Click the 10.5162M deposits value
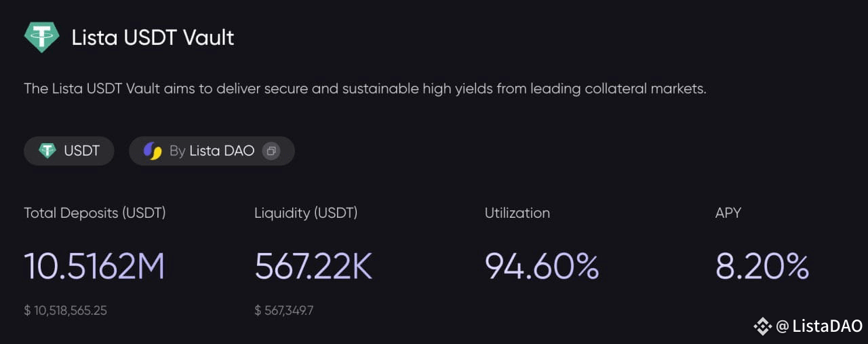Image resolution: width=868 pixels, height=344 pixels. pos(94,267)
